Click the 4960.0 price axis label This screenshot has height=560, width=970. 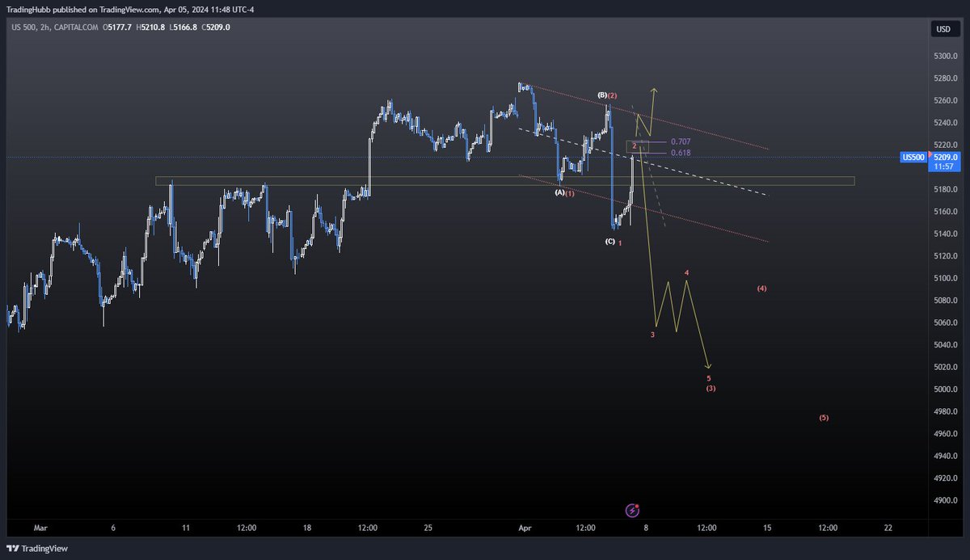[x=945, y=434]
